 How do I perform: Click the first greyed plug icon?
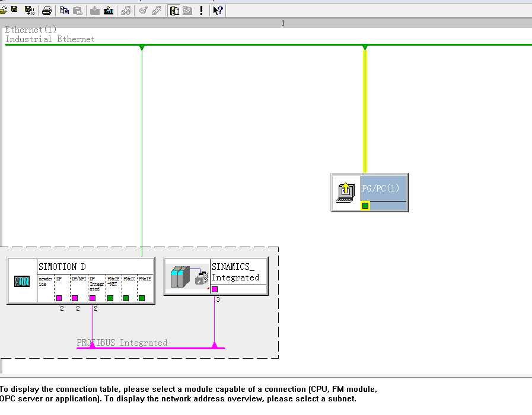(x=143, y=11)
